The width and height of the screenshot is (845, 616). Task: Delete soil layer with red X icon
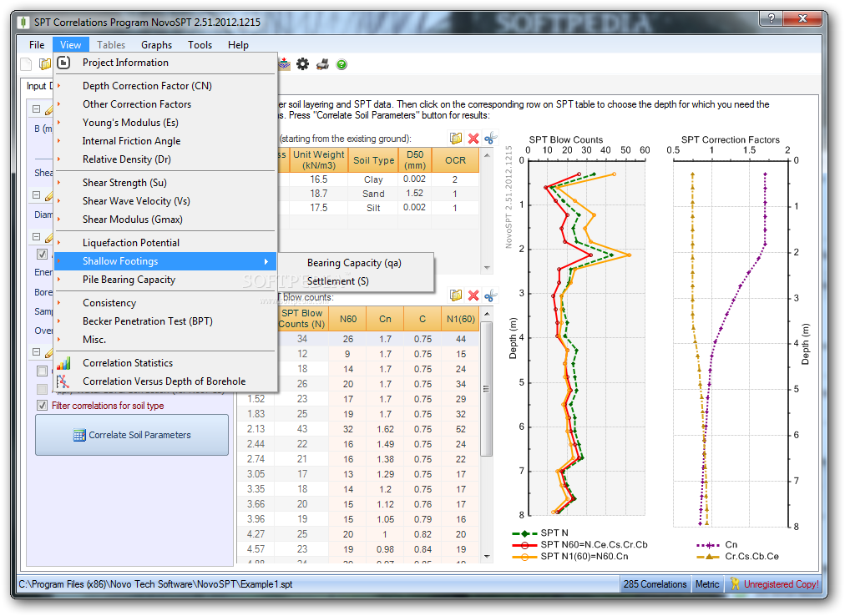pos(473,139)
